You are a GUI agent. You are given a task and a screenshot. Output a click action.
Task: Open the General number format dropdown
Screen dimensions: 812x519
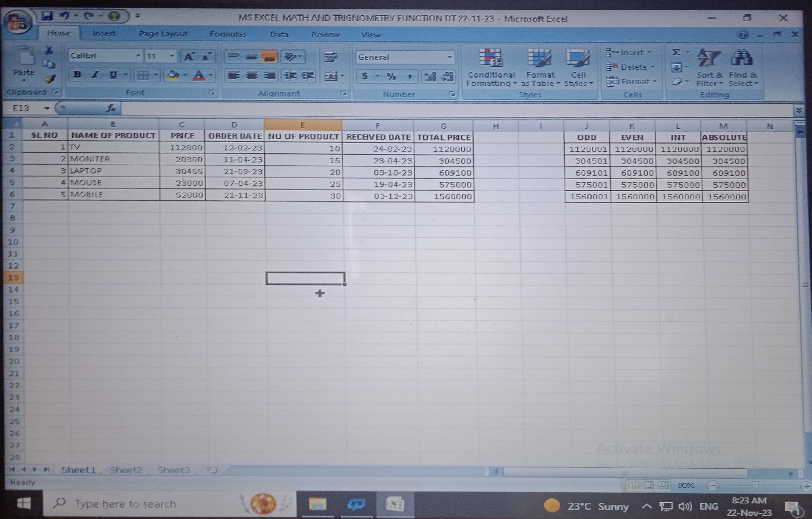click(449, 57)
